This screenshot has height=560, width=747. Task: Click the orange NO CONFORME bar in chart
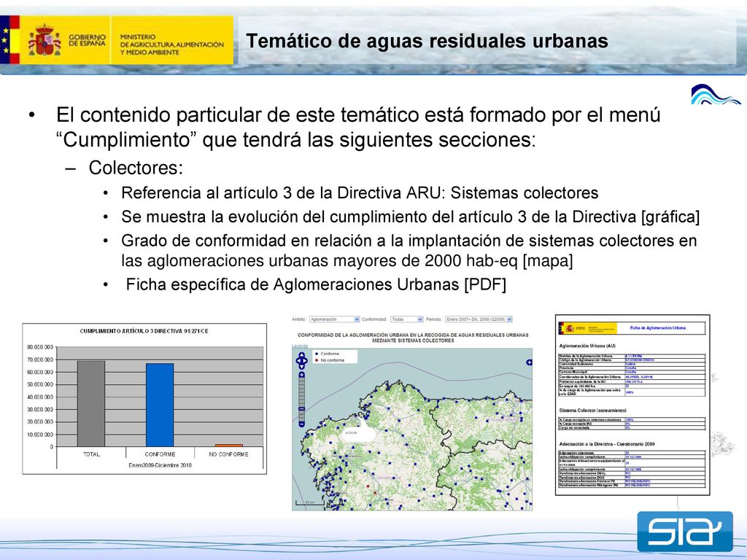(x=228, y=446)
